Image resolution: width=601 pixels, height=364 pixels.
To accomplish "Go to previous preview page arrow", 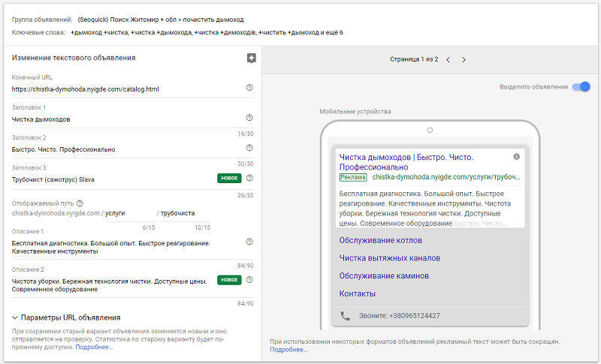I will (448, 60).
